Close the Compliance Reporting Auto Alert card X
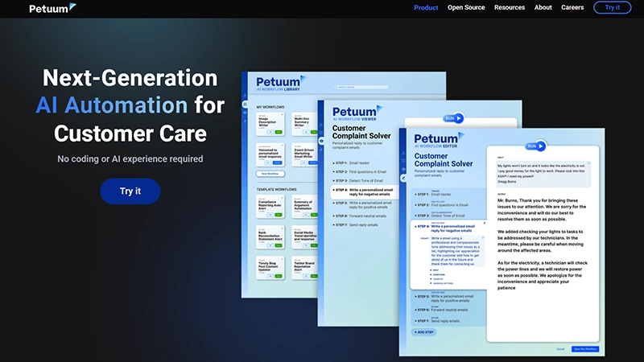 [x=283, y=197]
